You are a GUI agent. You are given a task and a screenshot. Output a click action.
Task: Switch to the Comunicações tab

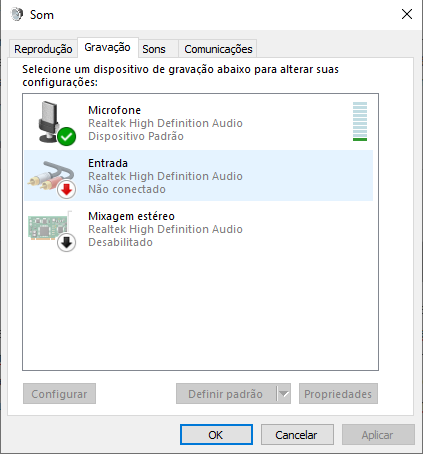coord(218,49)
